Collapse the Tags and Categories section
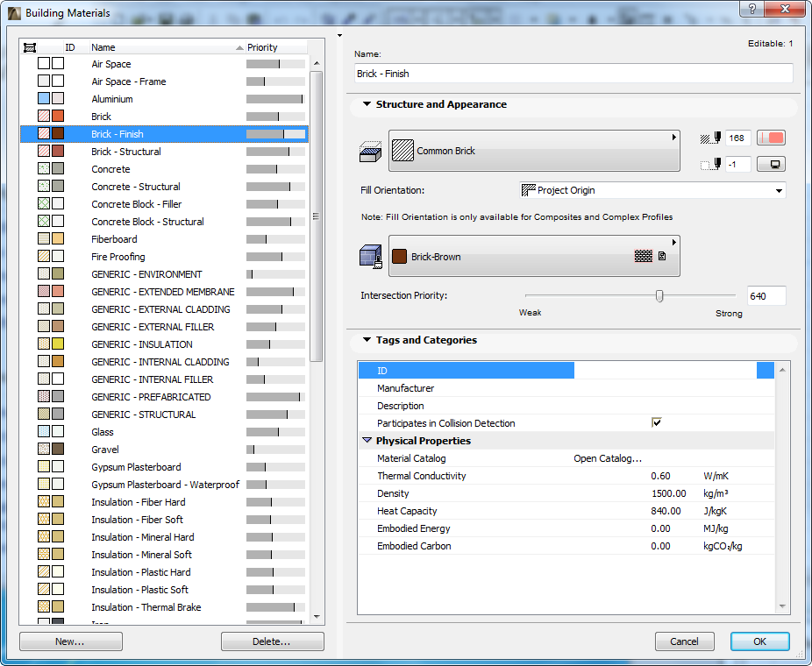Viewport: 812px width, 666px height. point(367,340)
